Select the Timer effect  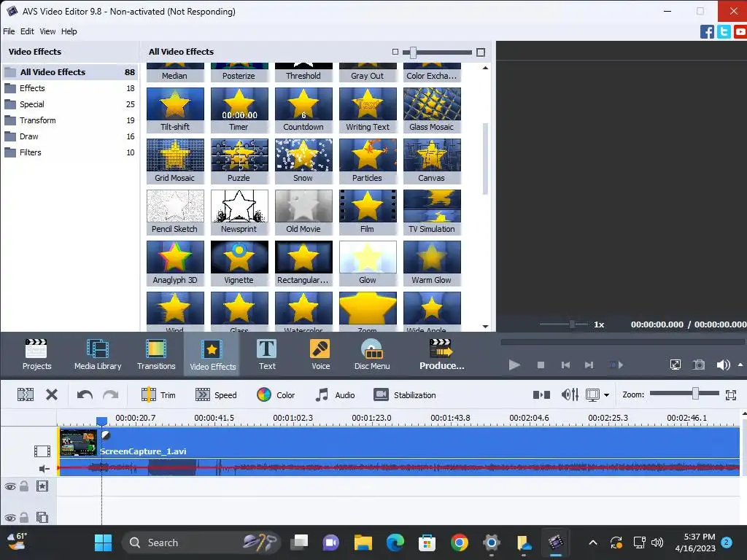tap(239, 110)
